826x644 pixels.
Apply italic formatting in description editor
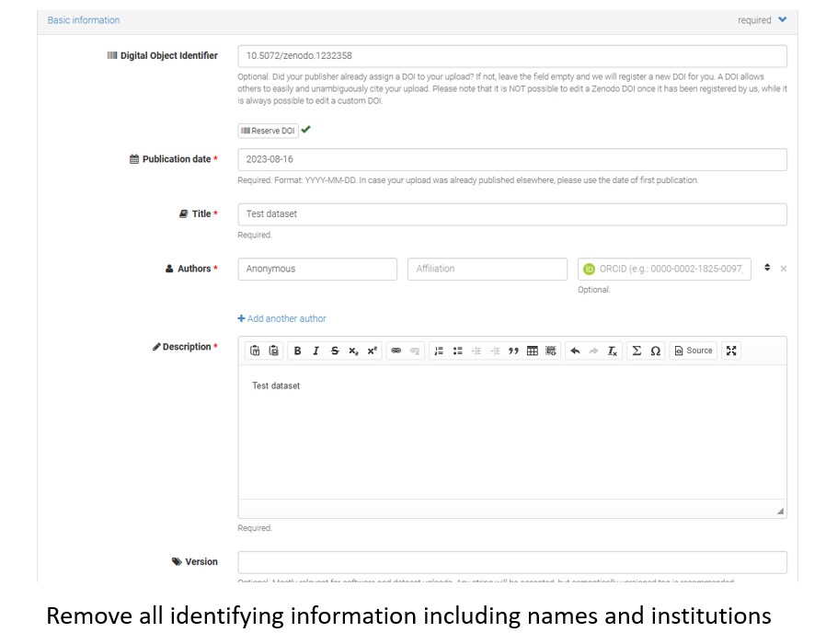[315, 351]
